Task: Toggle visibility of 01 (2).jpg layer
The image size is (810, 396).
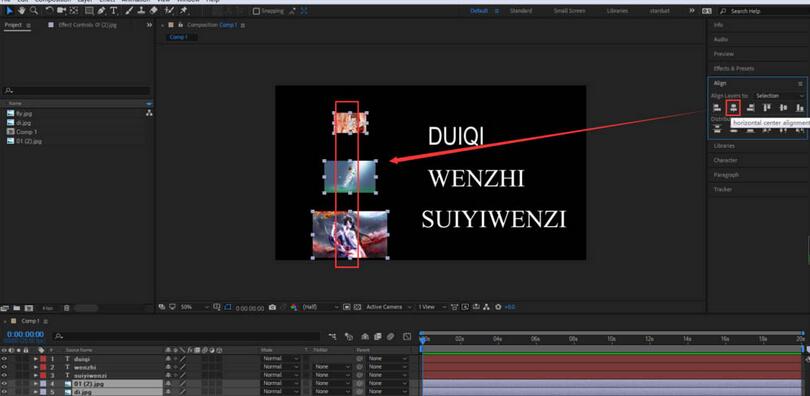Action: (x=4, y=384)
